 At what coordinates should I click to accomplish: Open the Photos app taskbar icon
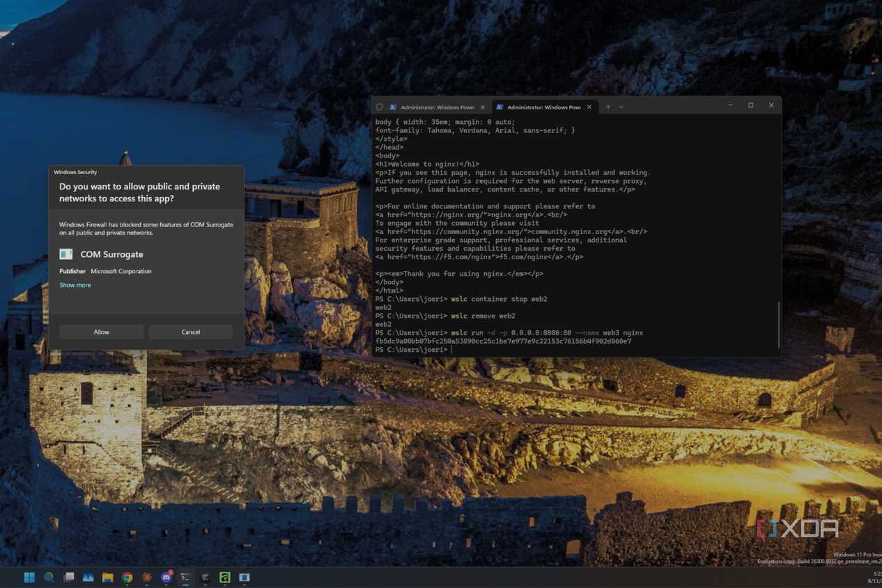click(88, 577)
